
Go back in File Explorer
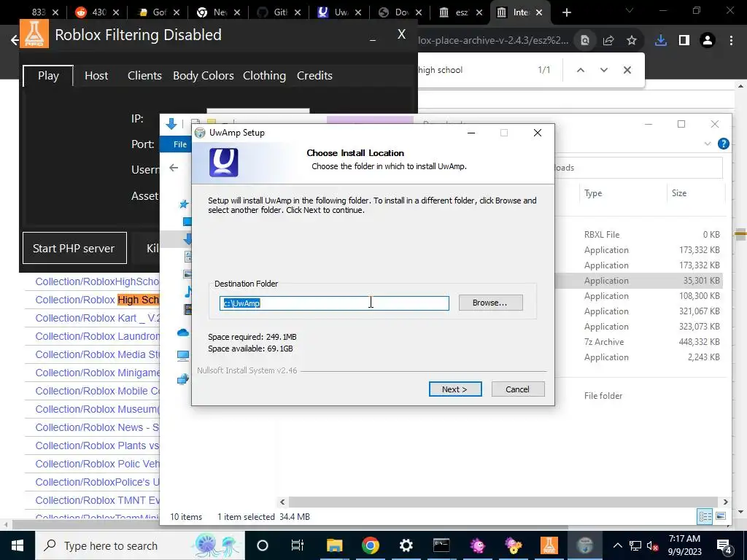tap(174, 168)
